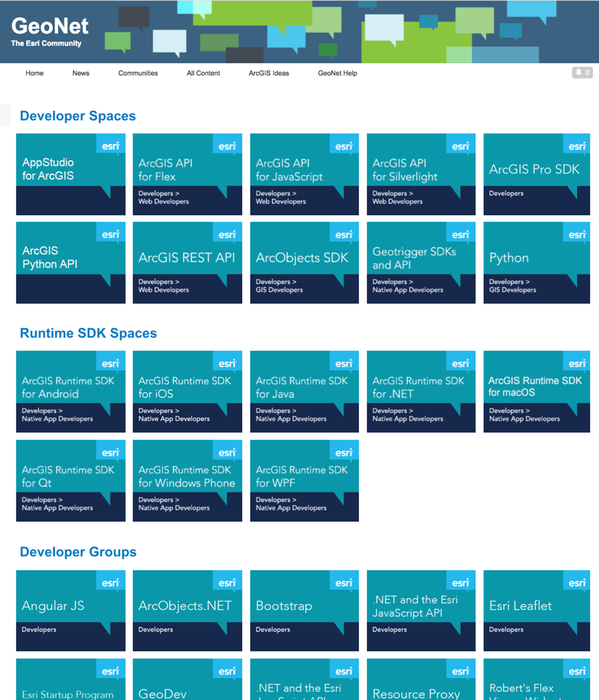Screen dimensions: 599x700
Task: Open the ArcGIS Pro SDK tile
Action: pos(537,174)
